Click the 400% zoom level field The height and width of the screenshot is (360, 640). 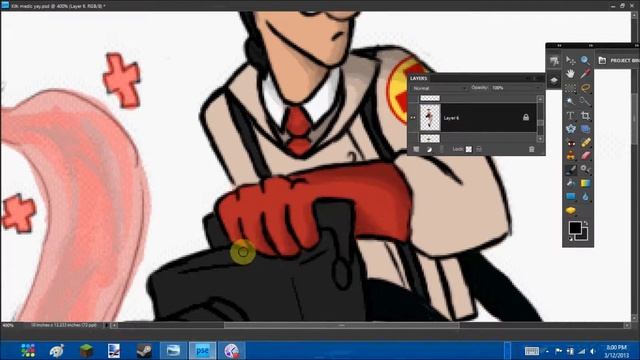[x=8, y=325]
